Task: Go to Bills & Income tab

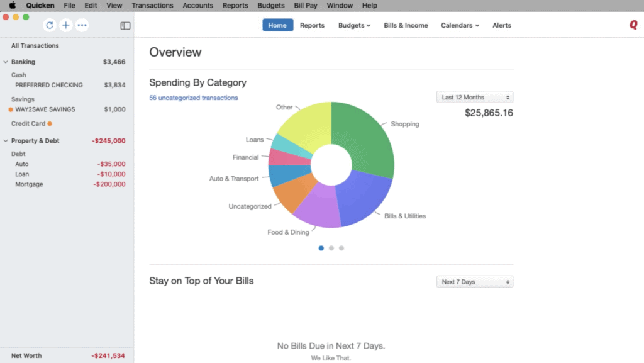Action: (406, 25)
